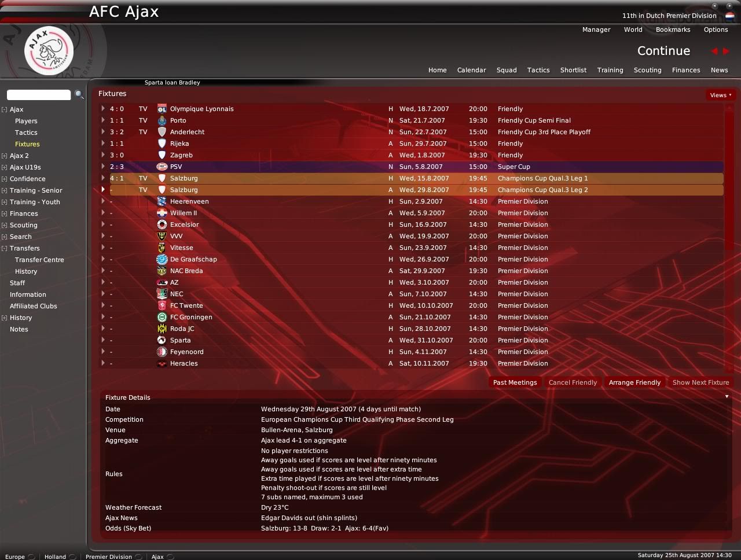Open Notes in the sidebar
The height and width of the screenshot is (560, 741).
19,329
